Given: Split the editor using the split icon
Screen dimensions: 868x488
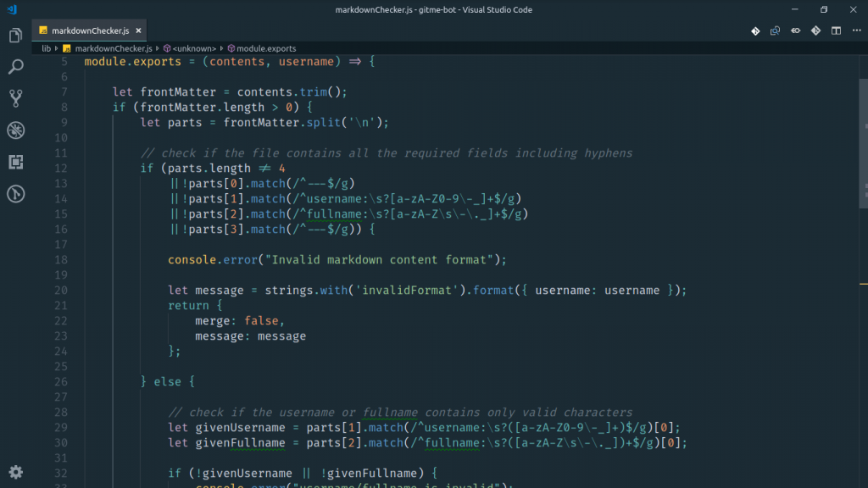Looking at the screenshot, I should (x=836, y=30).
